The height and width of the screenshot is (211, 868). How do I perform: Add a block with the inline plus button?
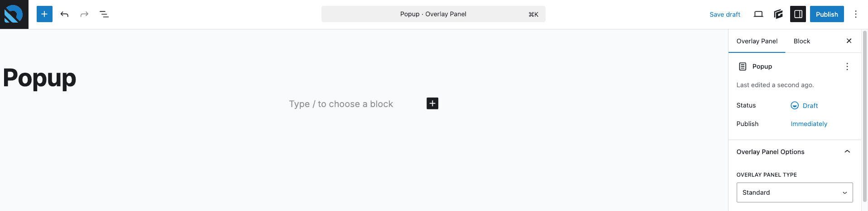[432, 103]
